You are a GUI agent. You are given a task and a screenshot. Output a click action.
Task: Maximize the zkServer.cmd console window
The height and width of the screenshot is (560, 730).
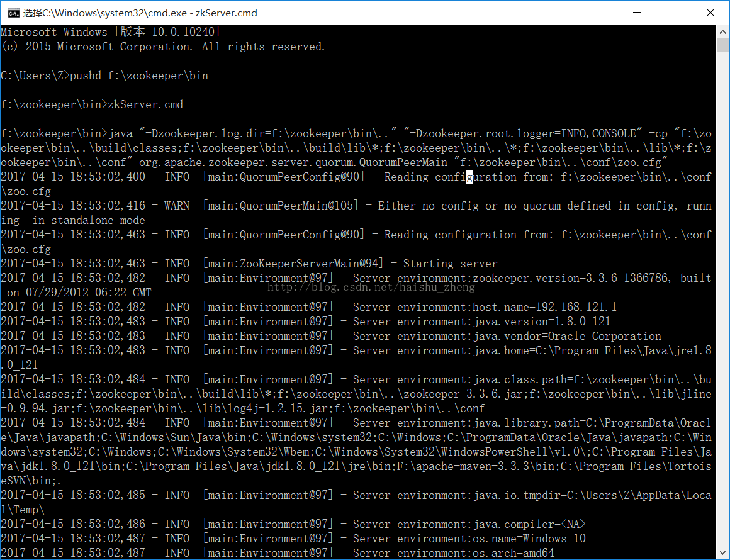(673, 13)
